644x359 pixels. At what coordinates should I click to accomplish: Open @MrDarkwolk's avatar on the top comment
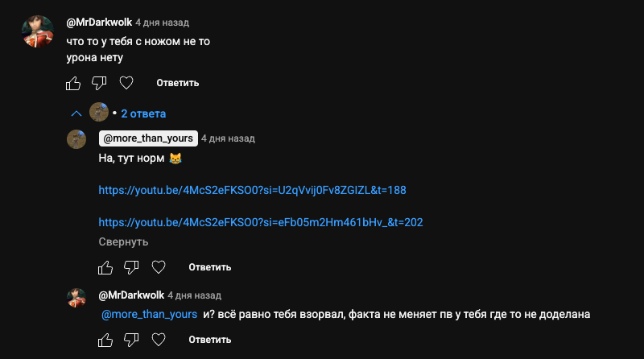(38, 32)
